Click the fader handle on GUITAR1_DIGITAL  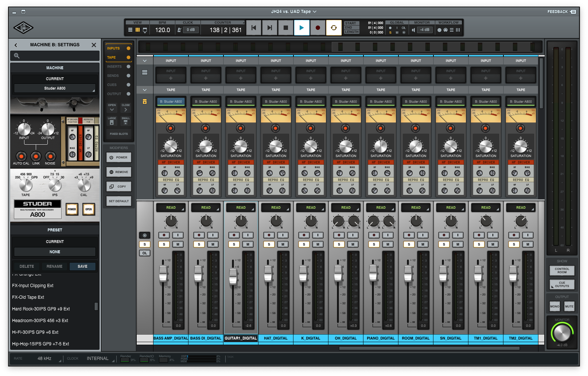(233, 276)
